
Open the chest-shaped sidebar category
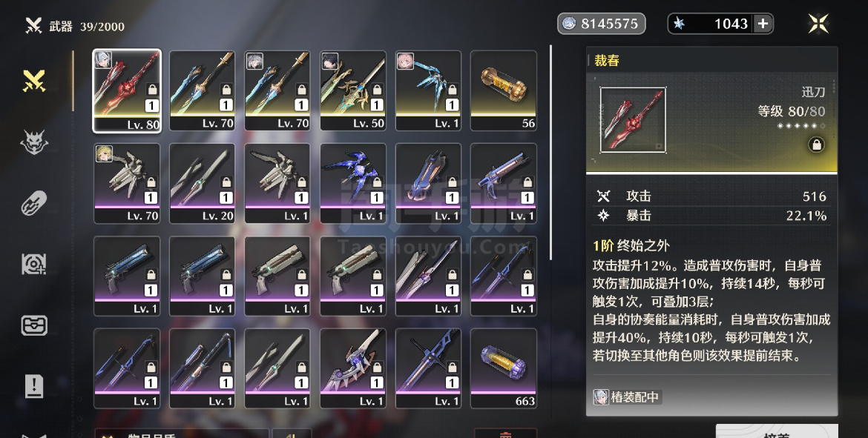[x=34, y=325]
